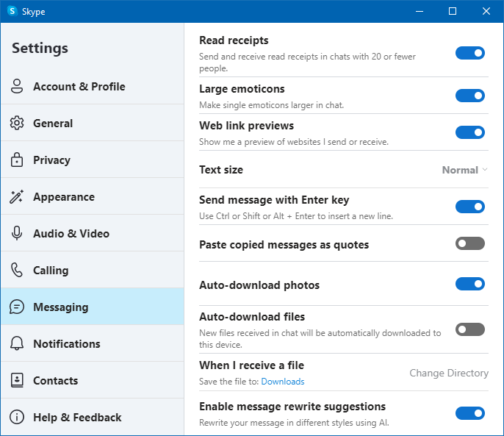Viewport: 504px width, 436px height.
Task: Disable message rewrite suggestions toggle
Action: (x=470, y=413)
